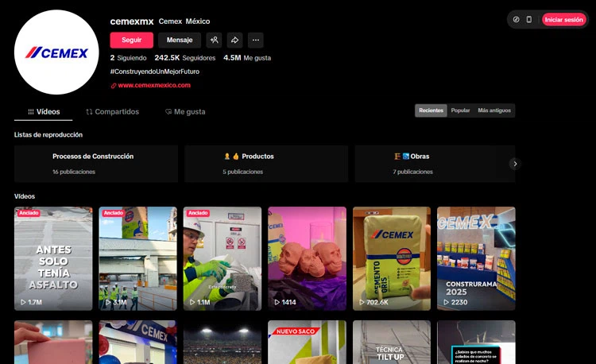
Task: Switch to the Compartidos tab
Action: (113, 112)
